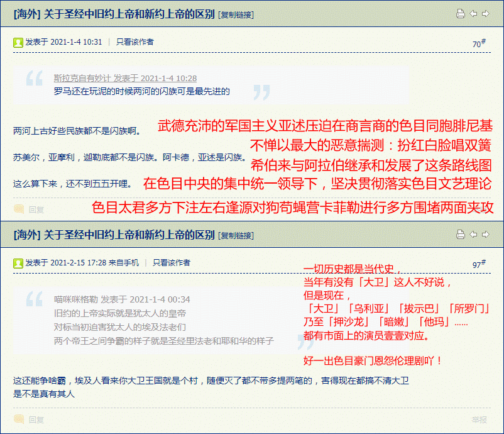Click the timestamp 发表于 2021-1-4 10:31
This screenshot has width=504, height=434.
(x=63, y=42)
